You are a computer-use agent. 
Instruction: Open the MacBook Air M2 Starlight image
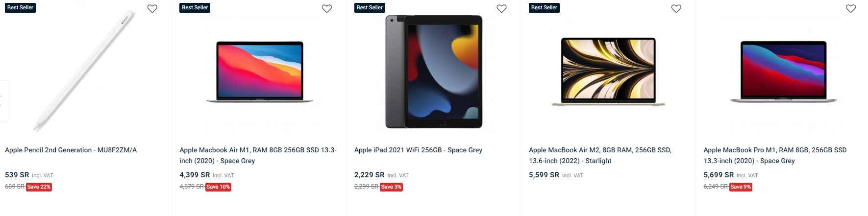point(608,72)
